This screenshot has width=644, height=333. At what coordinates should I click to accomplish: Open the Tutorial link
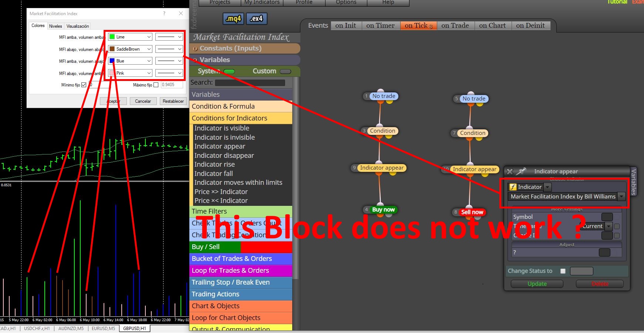click(x=617, y=2)
